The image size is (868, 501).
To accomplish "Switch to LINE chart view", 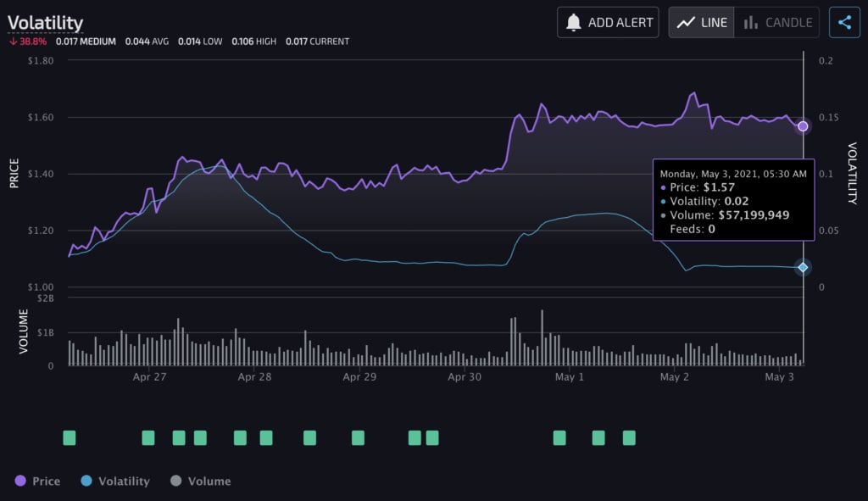I will pyautogui.click(x=702, y=23).
